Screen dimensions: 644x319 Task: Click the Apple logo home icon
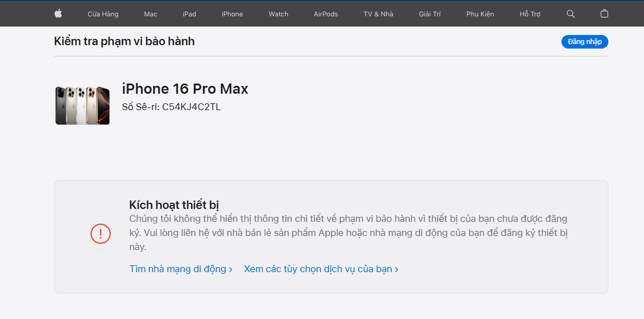click(x=58, y=14)
